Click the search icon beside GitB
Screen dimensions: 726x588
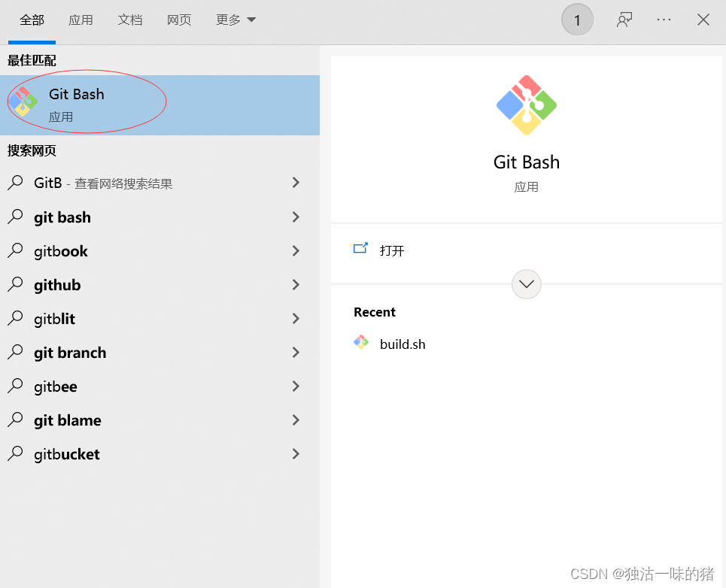[15, 183]
